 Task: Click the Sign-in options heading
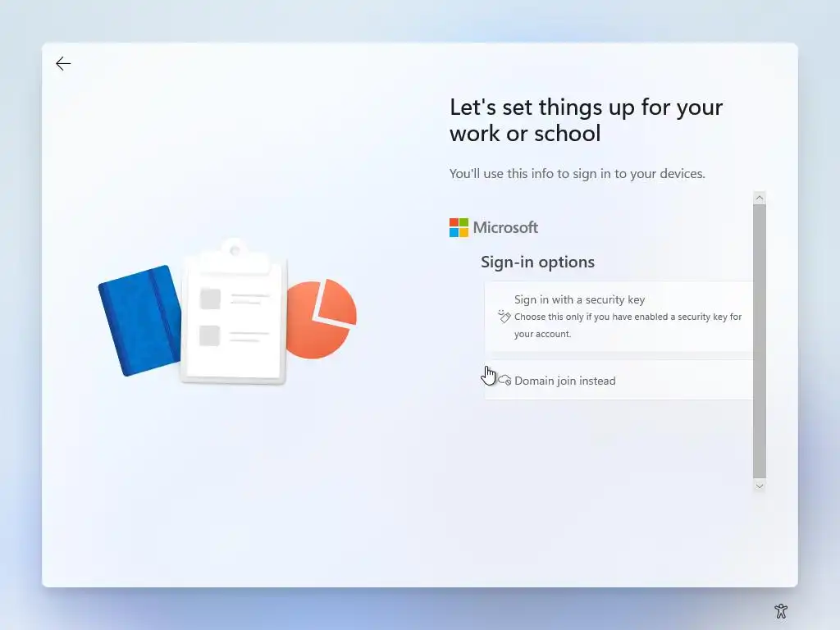[537, 262]
